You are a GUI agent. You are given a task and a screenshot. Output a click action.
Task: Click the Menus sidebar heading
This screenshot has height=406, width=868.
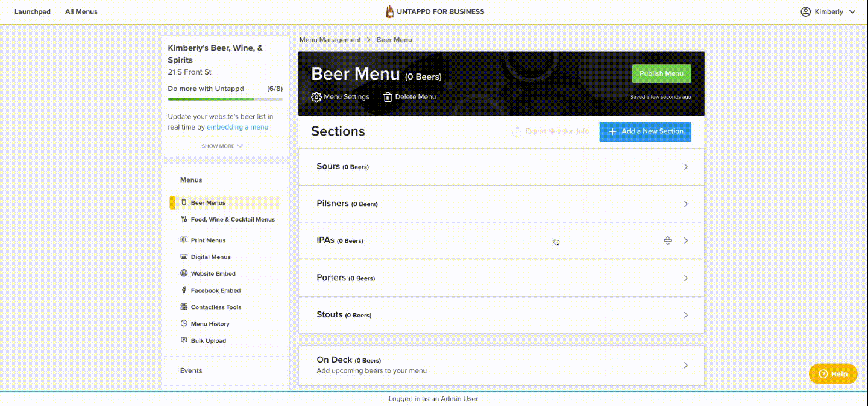pyautogui.click(x=191, y=180)
